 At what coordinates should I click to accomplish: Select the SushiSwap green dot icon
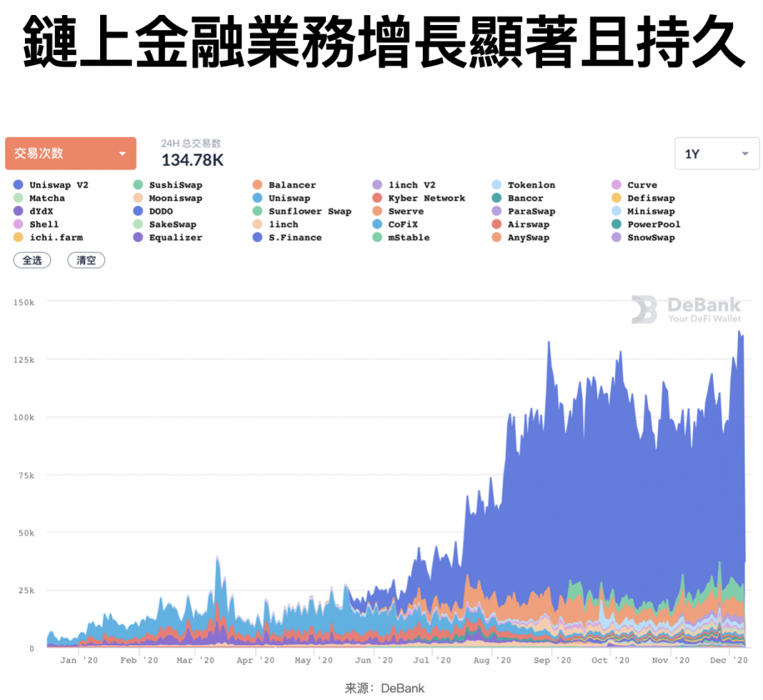tap(137, 184)
